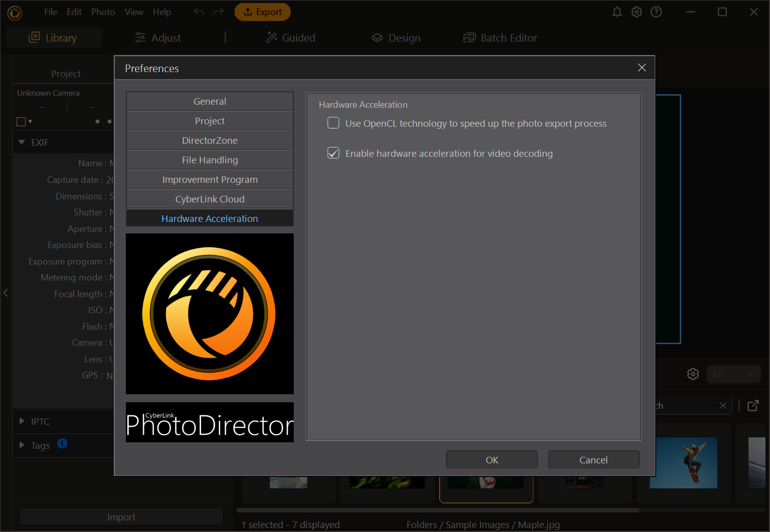Click the Tags info icon

pos(62,444)
